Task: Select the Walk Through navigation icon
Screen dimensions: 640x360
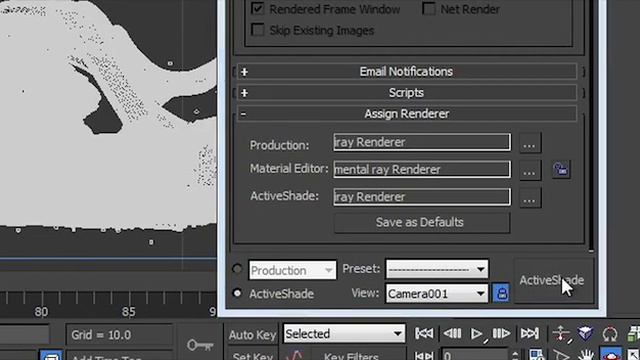Action: coord(561,334)
